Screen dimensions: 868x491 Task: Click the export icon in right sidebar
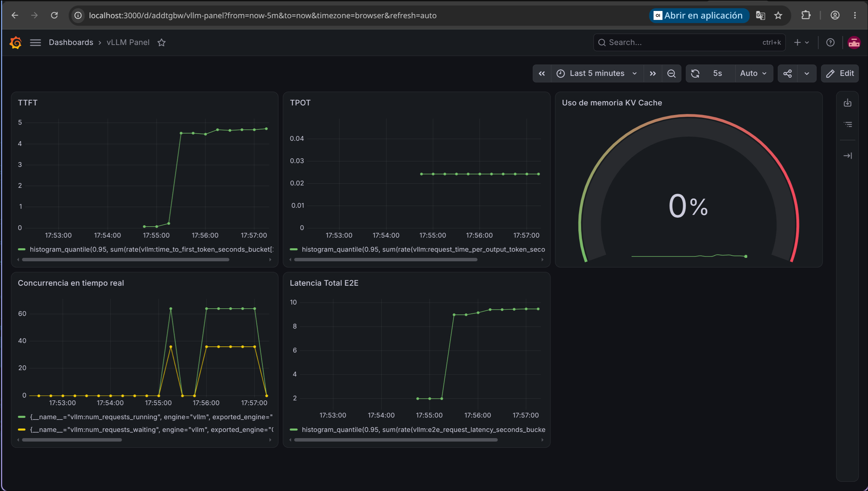click(848, 103)
